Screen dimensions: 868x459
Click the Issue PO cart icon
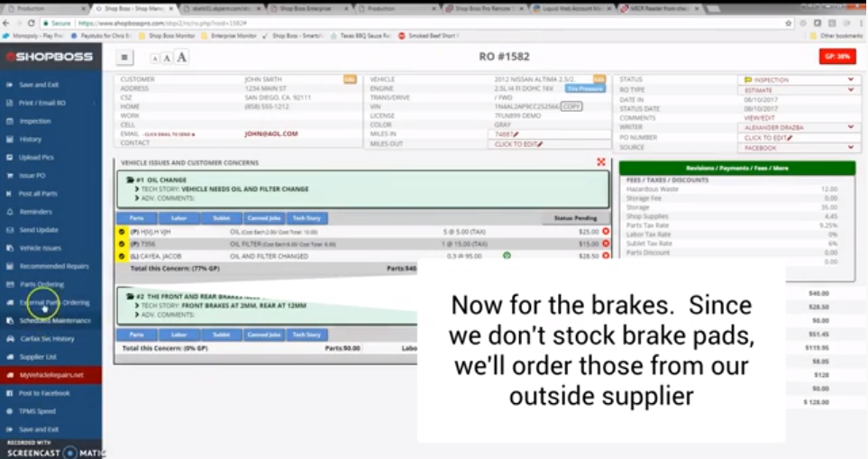point(11,175)
